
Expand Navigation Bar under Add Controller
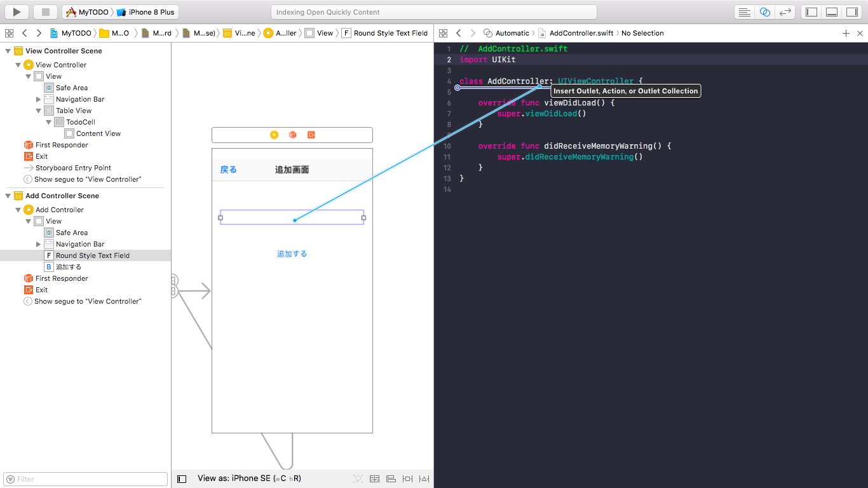[x=38, y=243]
